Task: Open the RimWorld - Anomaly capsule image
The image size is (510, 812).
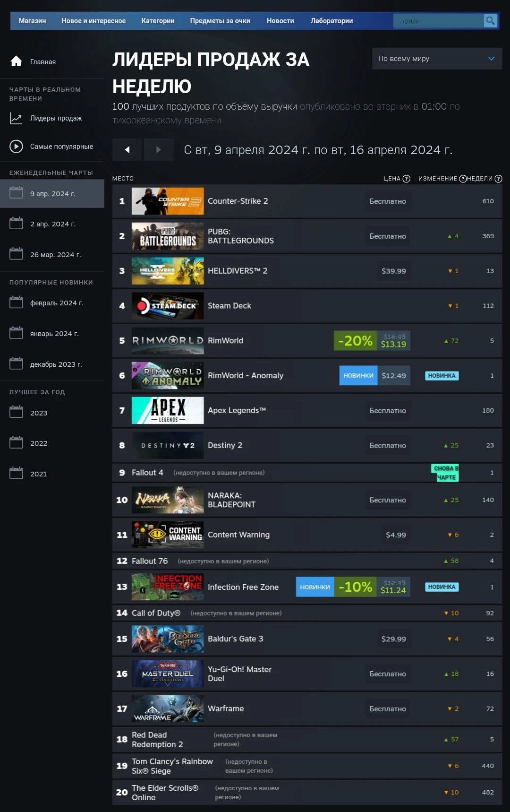Action: [168, 376]
